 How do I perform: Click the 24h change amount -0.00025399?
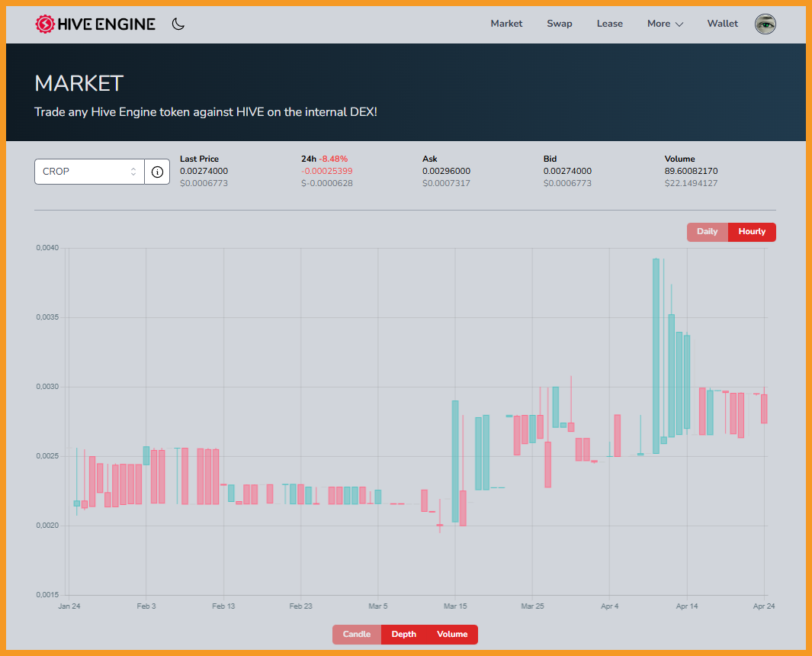click(x=327, y=171)
